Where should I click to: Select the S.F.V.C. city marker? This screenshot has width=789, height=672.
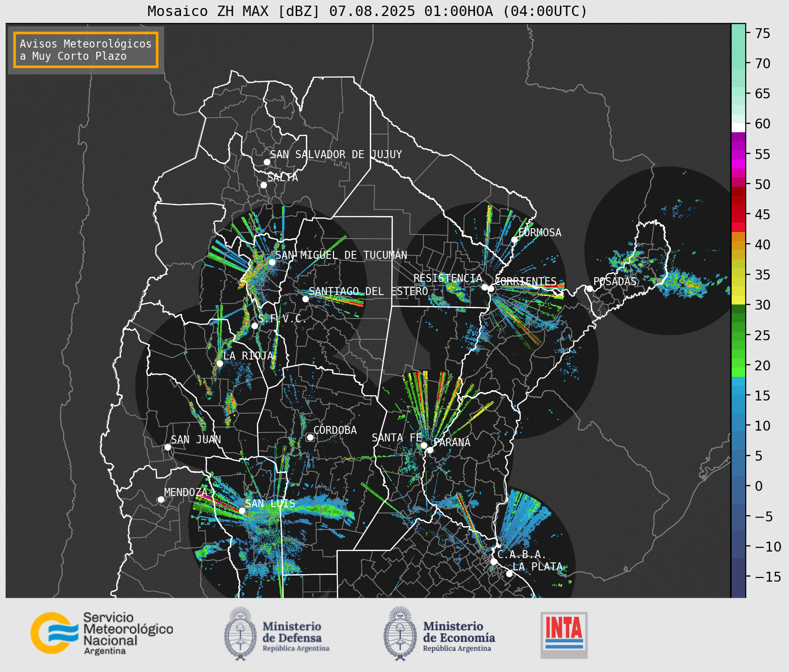[x=255, y=326]
